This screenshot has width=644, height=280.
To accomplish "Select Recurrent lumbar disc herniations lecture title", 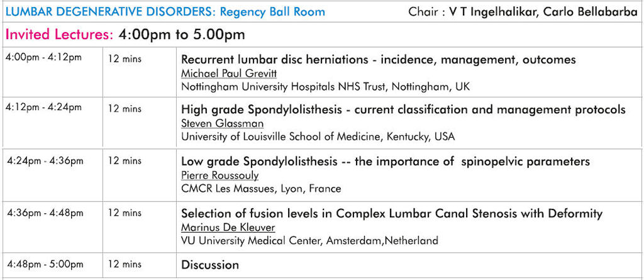I will pos(378,60).
